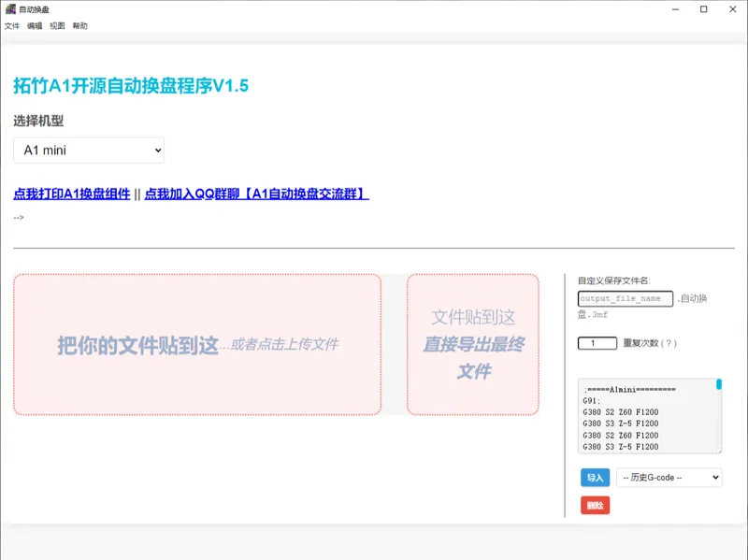Open the 视图 menu
The width and height of the screenshot is (748, 560).
(57, 26)
